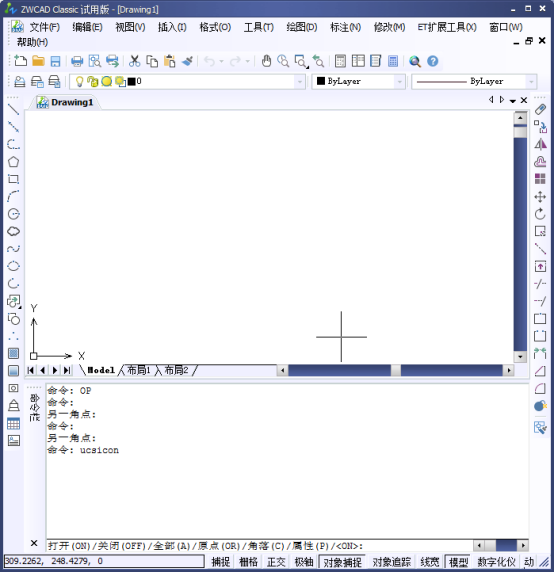Click the 捕捉 snap status button
Screen dimensions: 554x572
tap(221, 561)
